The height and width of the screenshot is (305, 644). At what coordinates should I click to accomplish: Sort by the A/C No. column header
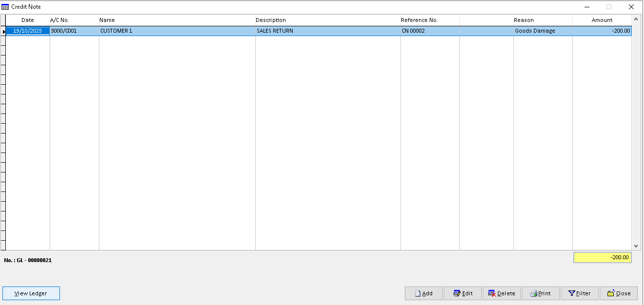click(74, 20)
